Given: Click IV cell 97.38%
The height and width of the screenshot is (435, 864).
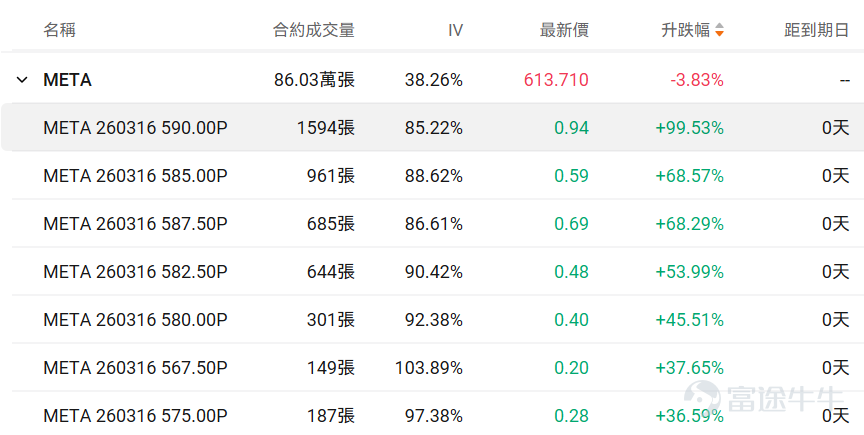Looking at the screenshot, I should click(434, 416).
